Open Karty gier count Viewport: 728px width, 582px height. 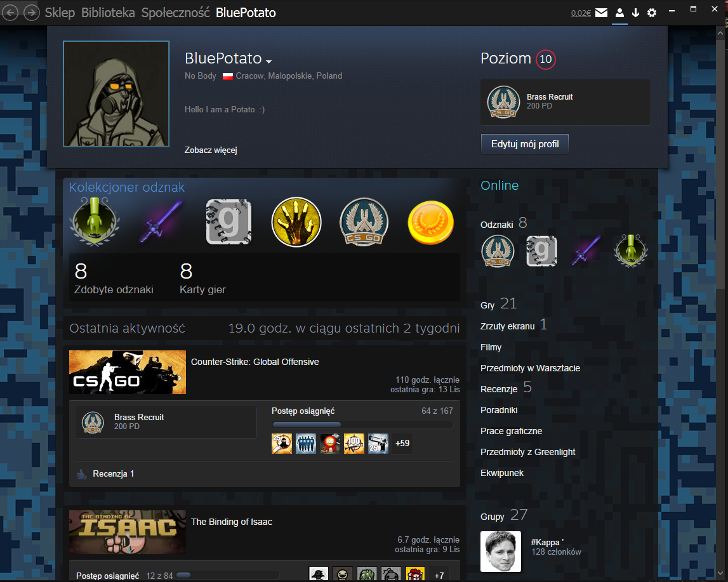[x=202, y=278]
